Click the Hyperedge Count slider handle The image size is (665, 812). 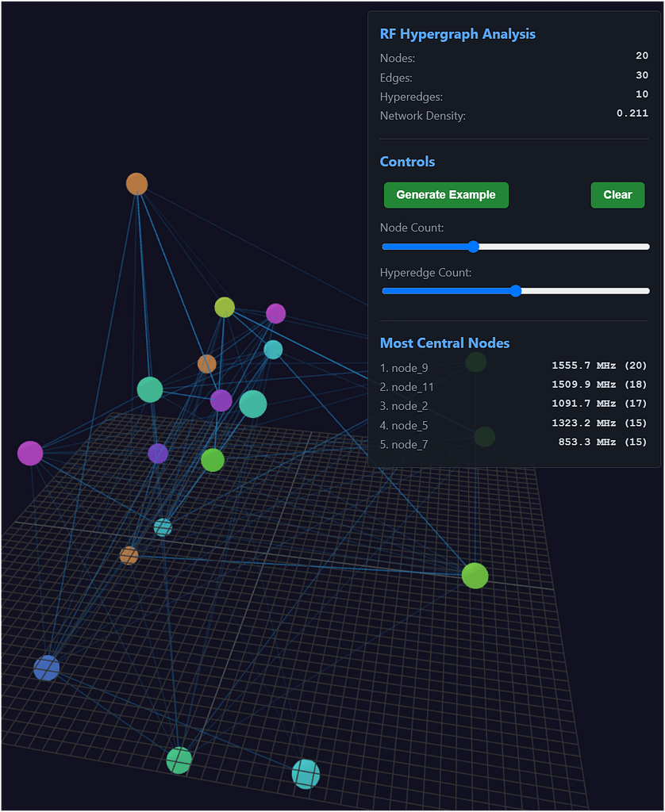pyautogui.click(x=516, y=291)
